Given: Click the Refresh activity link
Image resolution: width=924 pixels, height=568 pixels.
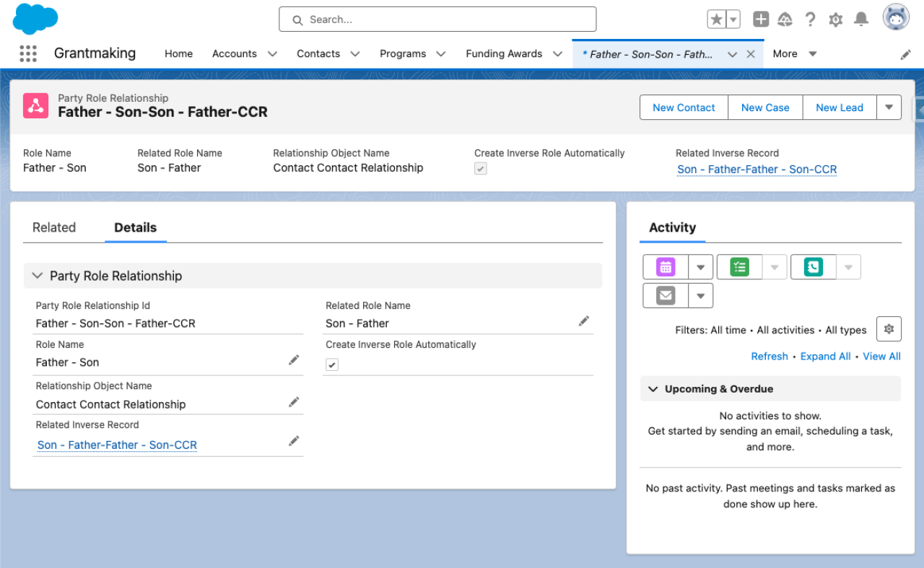Looking at the screenshot, I should click(x=770, y=357).
